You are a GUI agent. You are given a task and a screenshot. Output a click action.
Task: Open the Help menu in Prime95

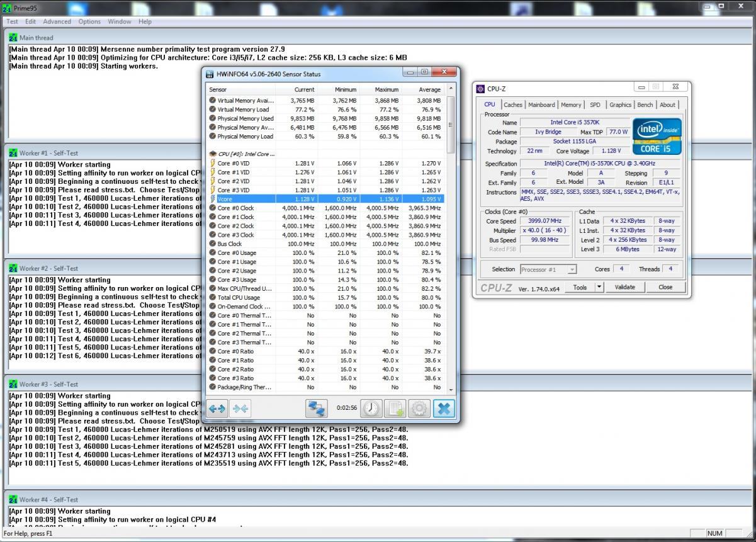145,21
